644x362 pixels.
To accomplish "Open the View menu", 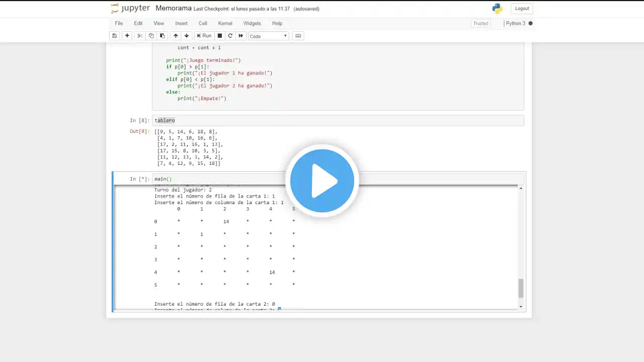I will (x=158, y=23).
